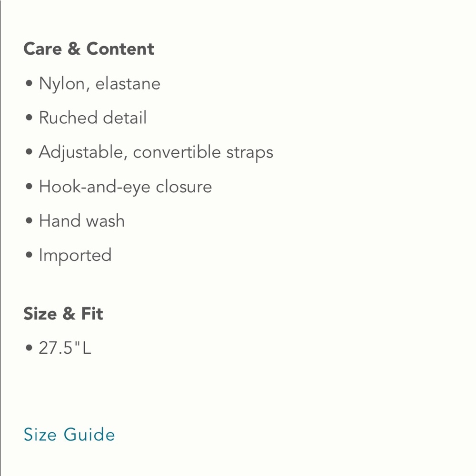Click the bullet before Nylon, elastane

click(x=29, y=83)
